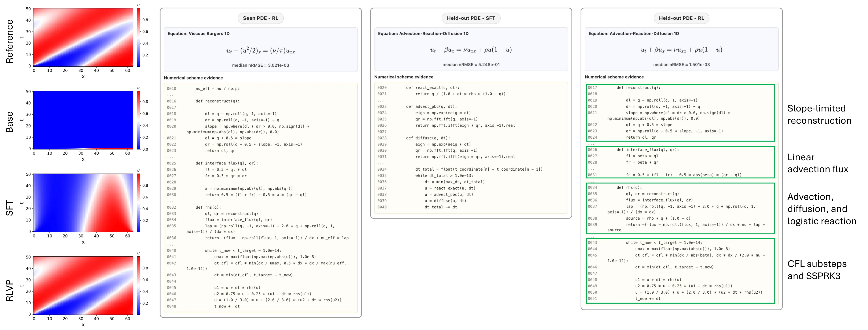Click 'median nRMSE = 5.248e-01'
The width and height of the screenshot is (868, 330).
[x=471, y=65]
